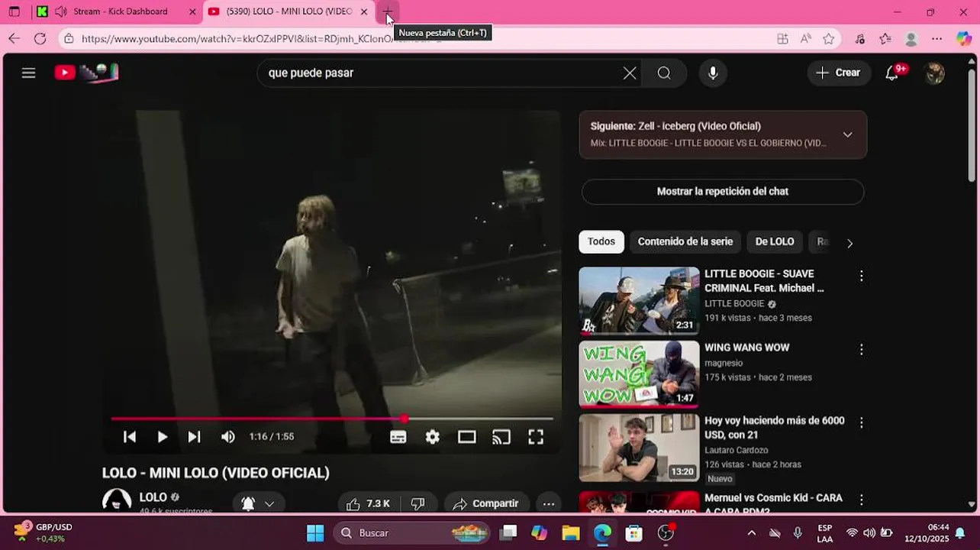Open File Explorer from taskbar

click(x=571, y=532)
